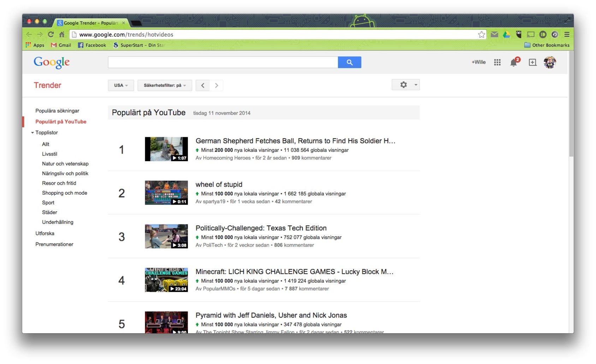
Task: Click the blue search magnifier button
Action: (x=349, y=62)
